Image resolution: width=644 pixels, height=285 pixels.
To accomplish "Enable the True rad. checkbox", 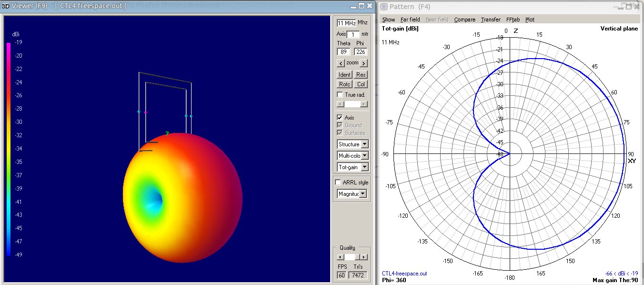I will tap(340, 94).
